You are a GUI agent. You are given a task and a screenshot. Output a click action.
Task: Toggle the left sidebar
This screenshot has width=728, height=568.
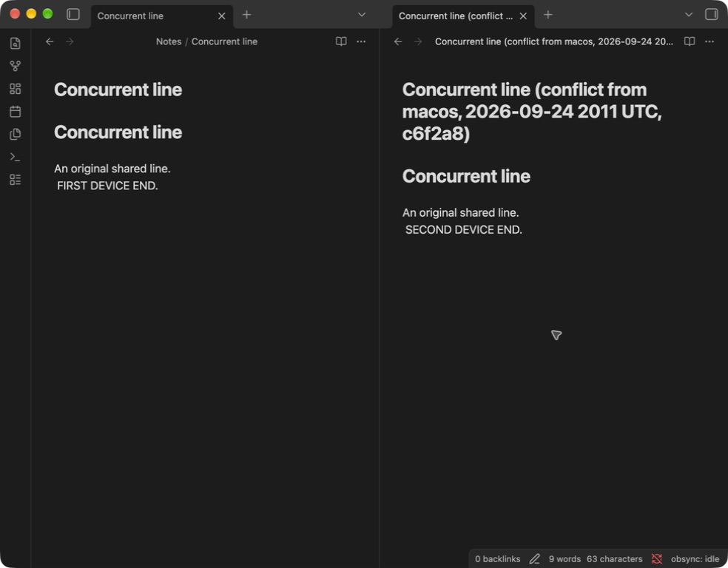(73, 14)
